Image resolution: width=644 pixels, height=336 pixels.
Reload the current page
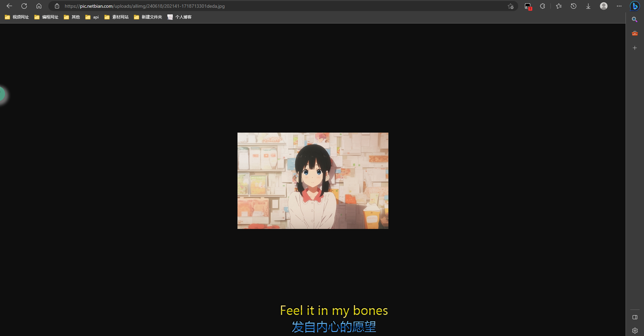pyautogui.click(x=24, y=6)
